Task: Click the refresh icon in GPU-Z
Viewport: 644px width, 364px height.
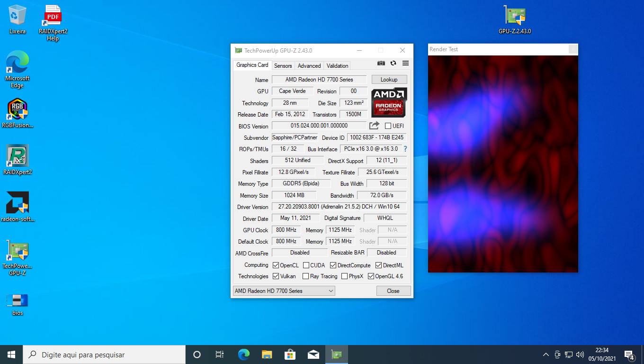Action: tap(393, 63)
